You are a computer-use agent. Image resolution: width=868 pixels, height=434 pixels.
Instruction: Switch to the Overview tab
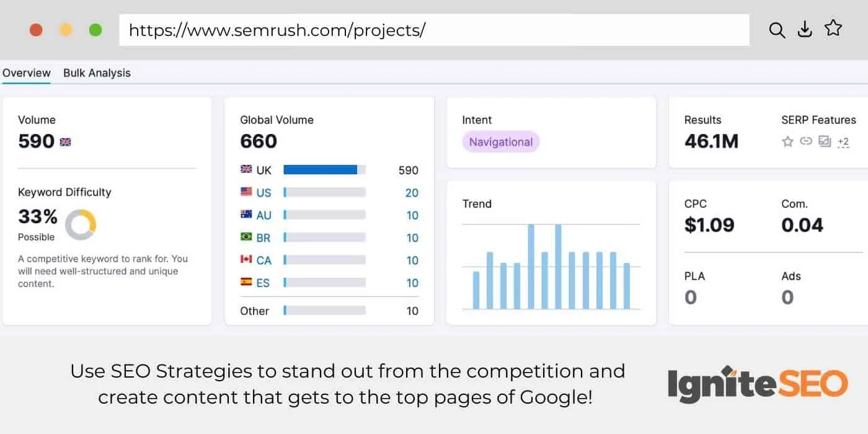26,73
